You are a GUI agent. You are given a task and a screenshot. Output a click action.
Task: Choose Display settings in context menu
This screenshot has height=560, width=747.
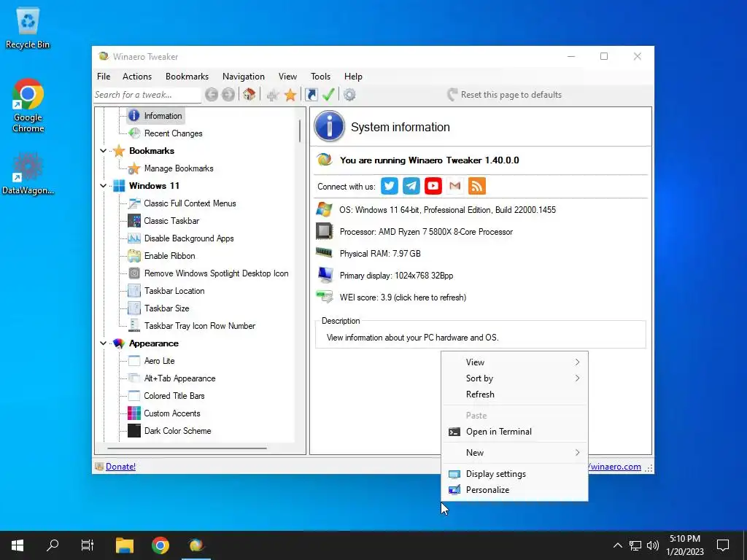click(514, 474)
